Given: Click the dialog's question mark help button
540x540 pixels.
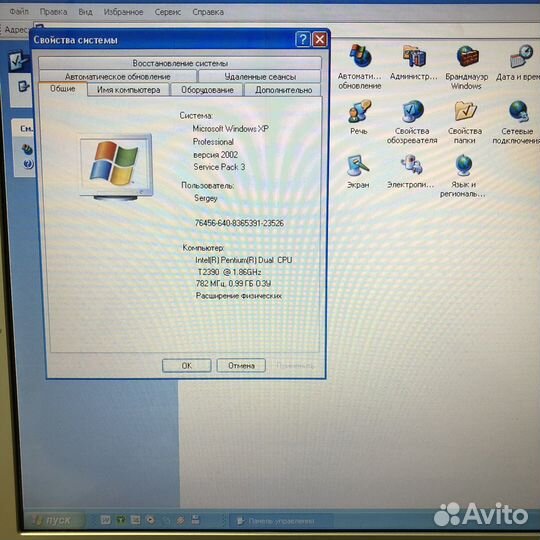Looking at the screenshot, I should 303,40.
